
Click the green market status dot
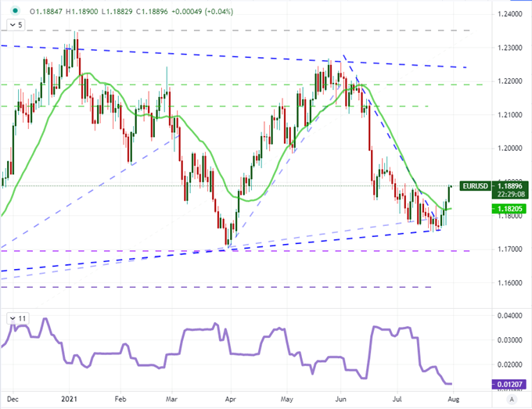tap(15, 11)
